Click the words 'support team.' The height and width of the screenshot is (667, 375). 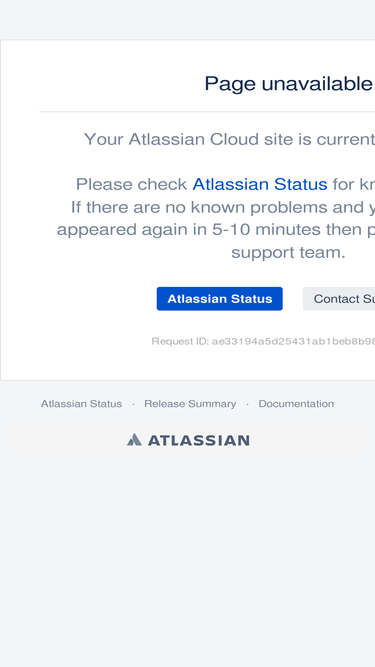288,253
